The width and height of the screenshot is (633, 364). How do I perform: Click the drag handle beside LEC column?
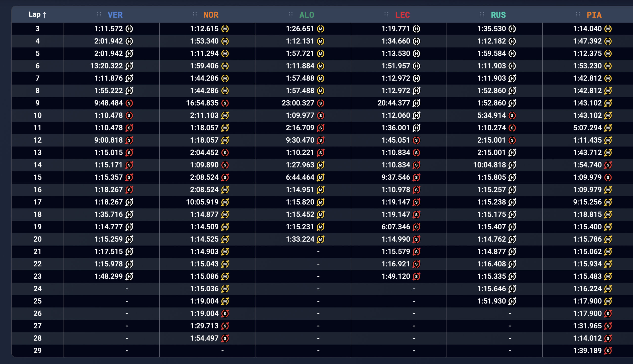point(386,15)
